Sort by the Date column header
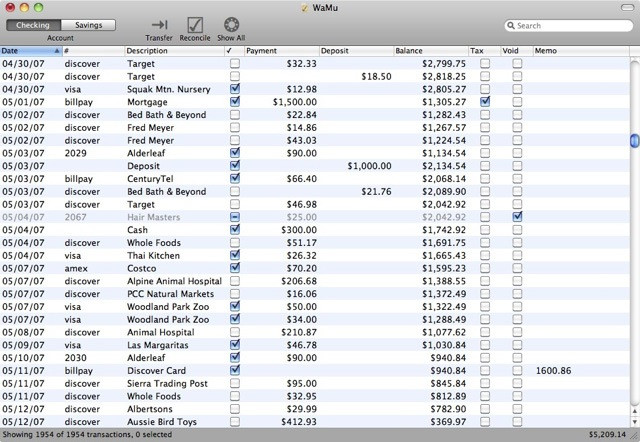Screen dimensions: 640x442 pos(31,51)
